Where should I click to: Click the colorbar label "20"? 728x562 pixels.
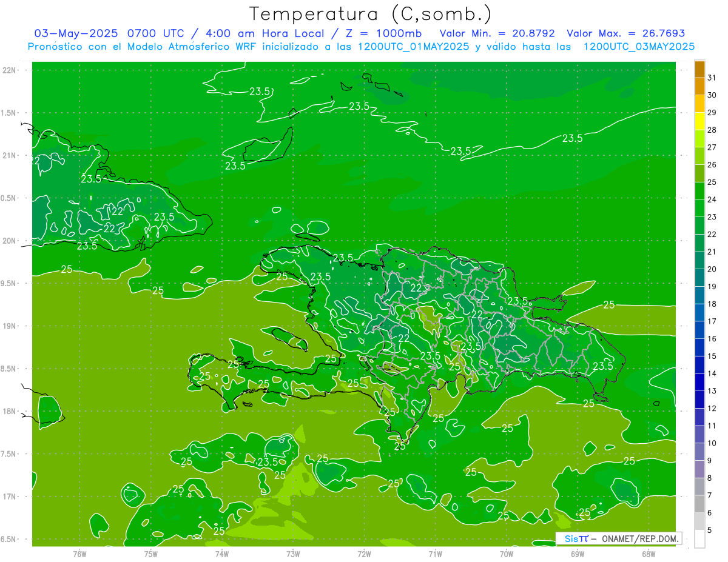712,269
